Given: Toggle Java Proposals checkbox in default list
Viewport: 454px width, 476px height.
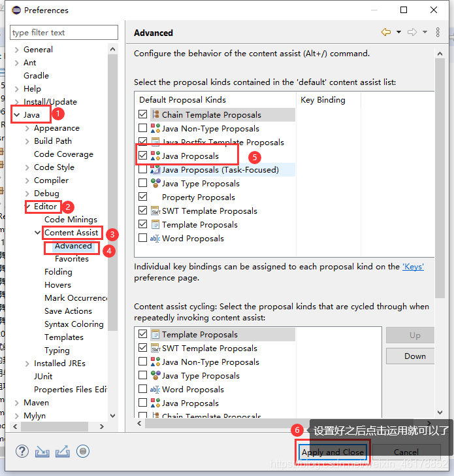Looking at the screenshot, I should click(x=142, y=156).
